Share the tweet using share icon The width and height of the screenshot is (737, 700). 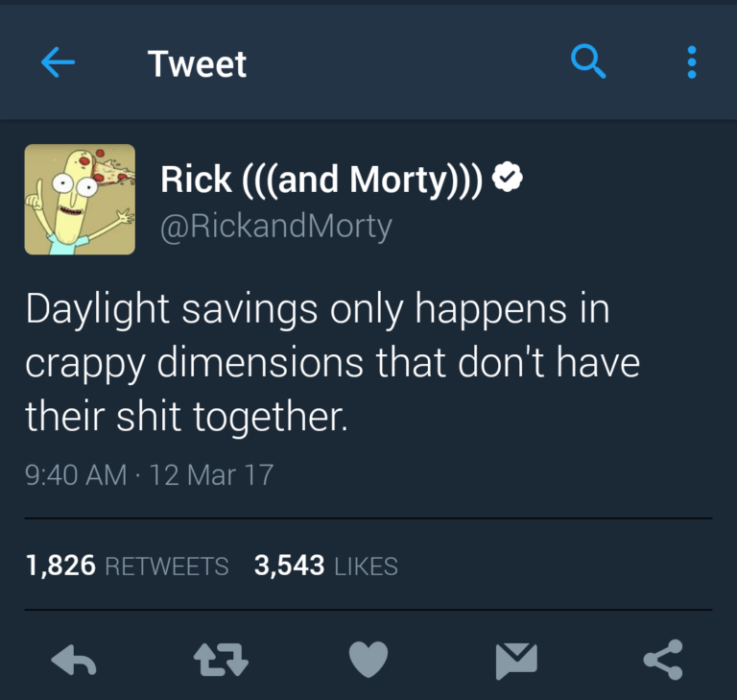[663, 660]
